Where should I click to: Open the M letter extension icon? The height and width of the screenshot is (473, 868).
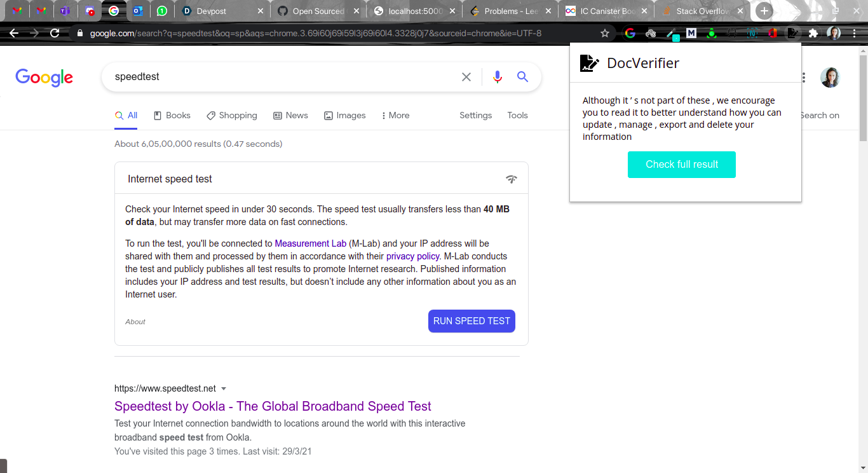(691, 33)
